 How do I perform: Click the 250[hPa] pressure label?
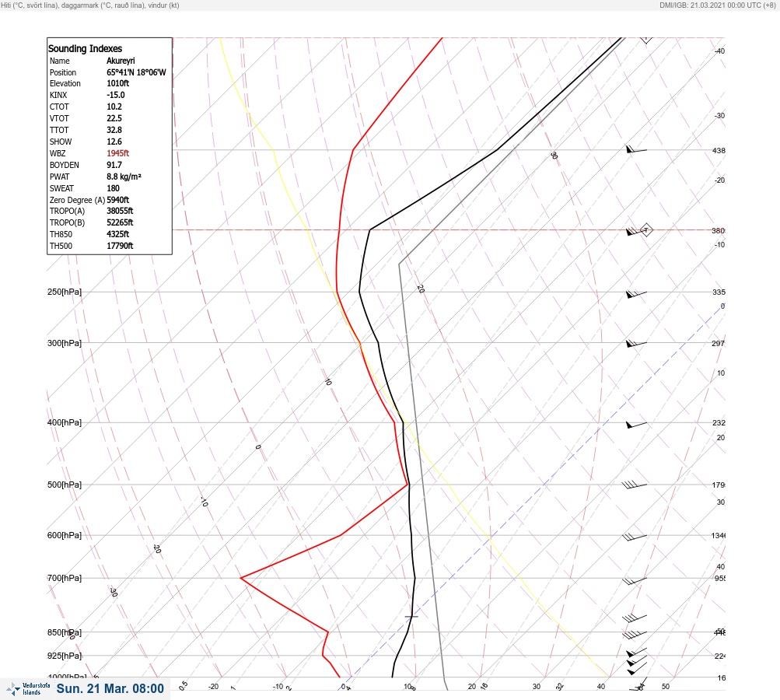click(x=65, y=292)
